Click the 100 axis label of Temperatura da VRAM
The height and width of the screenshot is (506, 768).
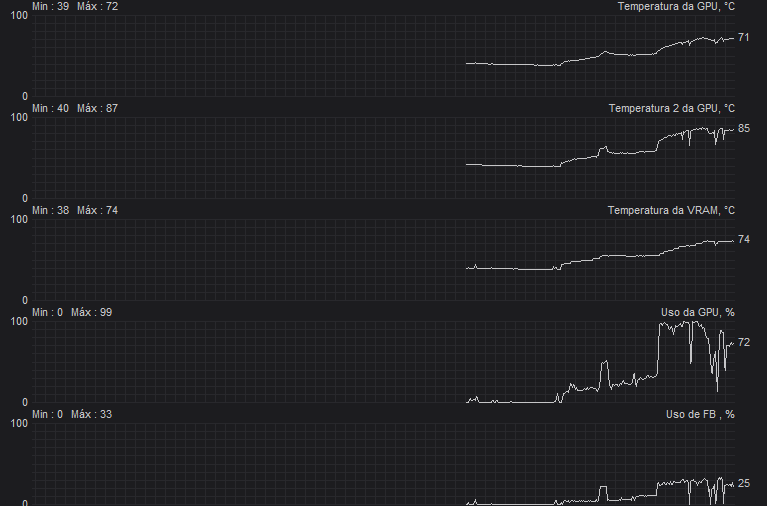point(19,219)
